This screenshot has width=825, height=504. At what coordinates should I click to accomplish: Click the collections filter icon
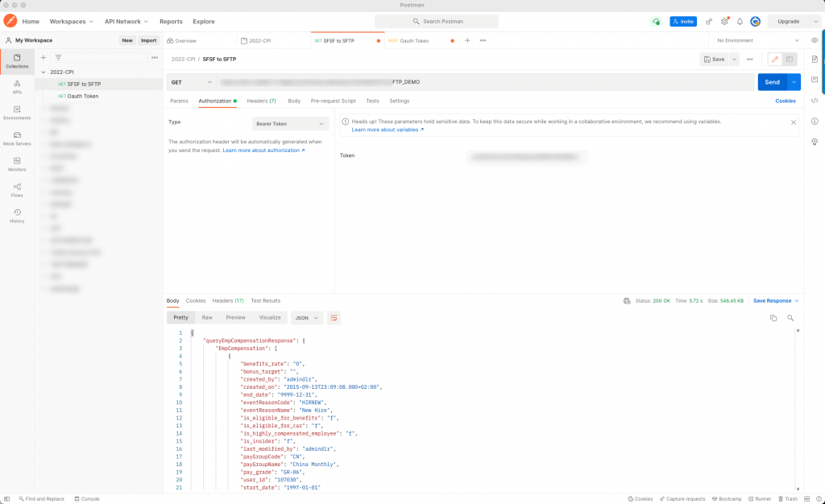tap(58, 57)
